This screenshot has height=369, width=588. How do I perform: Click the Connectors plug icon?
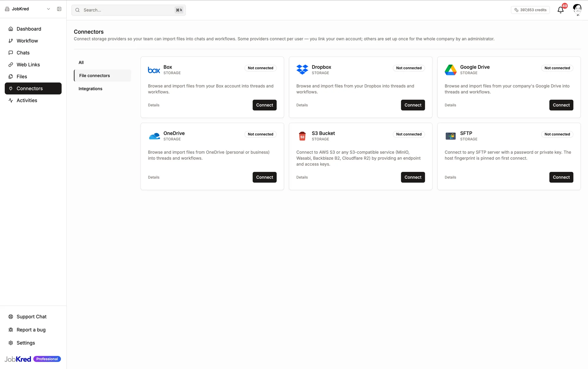pyautogui.click(x=11, y=89)
